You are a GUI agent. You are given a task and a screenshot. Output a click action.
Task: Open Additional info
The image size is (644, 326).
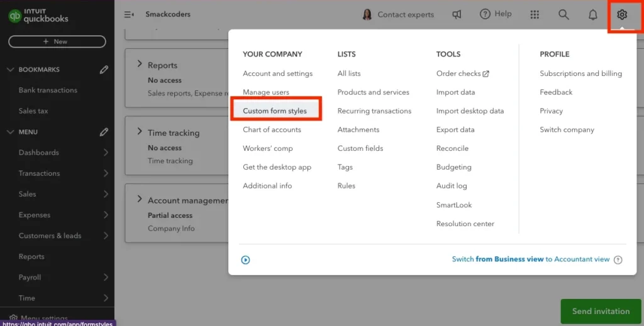[267, 186]
